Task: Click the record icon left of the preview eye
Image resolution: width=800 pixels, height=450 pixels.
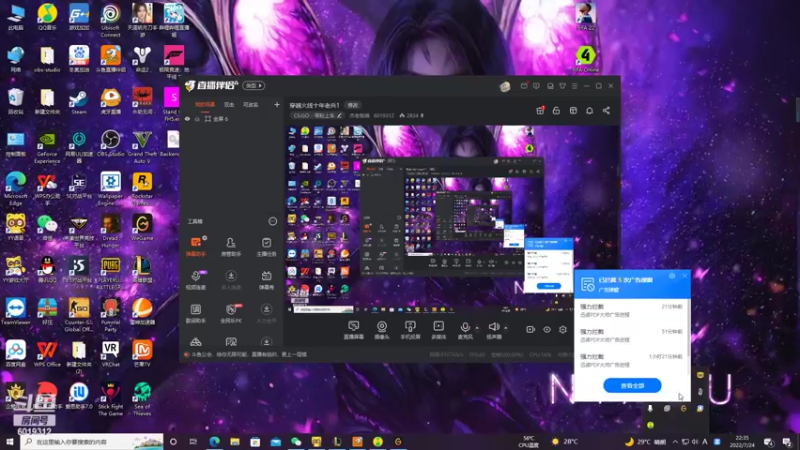Action: (530, 330)
